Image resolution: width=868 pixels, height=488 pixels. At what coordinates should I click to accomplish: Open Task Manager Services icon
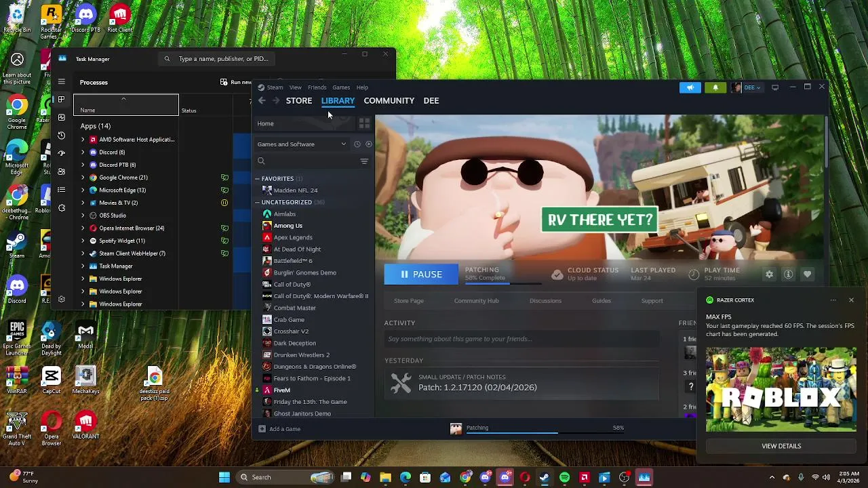tap(61, 207)
